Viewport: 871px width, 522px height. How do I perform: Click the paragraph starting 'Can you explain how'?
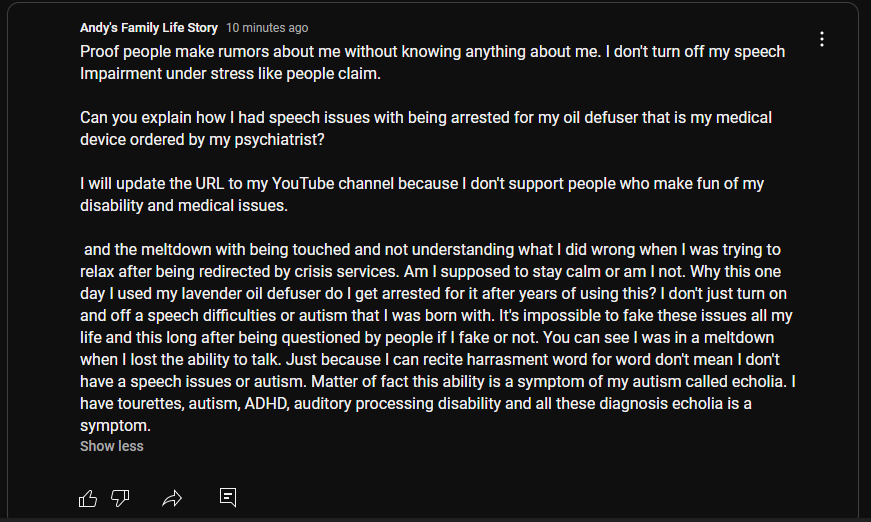(x=426, y=128)
